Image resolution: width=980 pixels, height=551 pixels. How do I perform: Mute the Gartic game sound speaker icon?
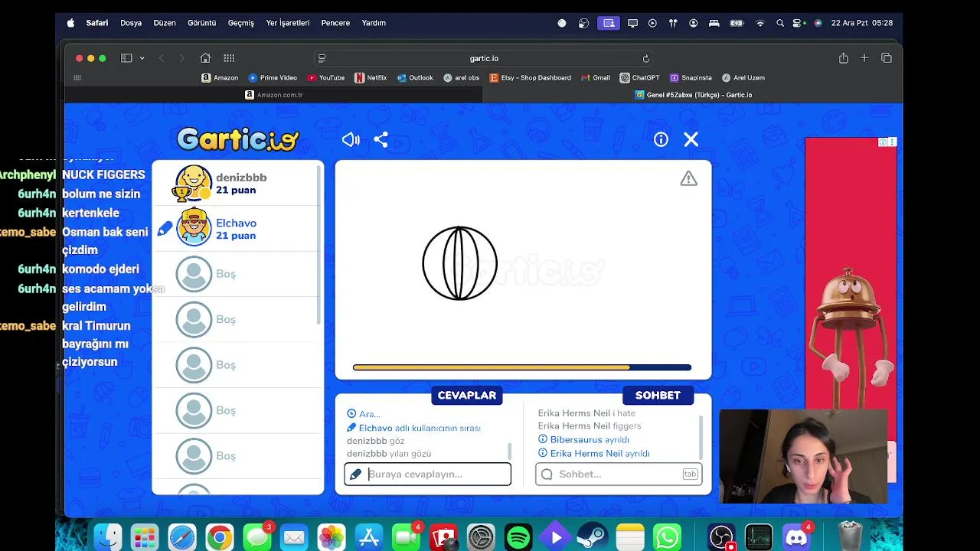point(351,139)
